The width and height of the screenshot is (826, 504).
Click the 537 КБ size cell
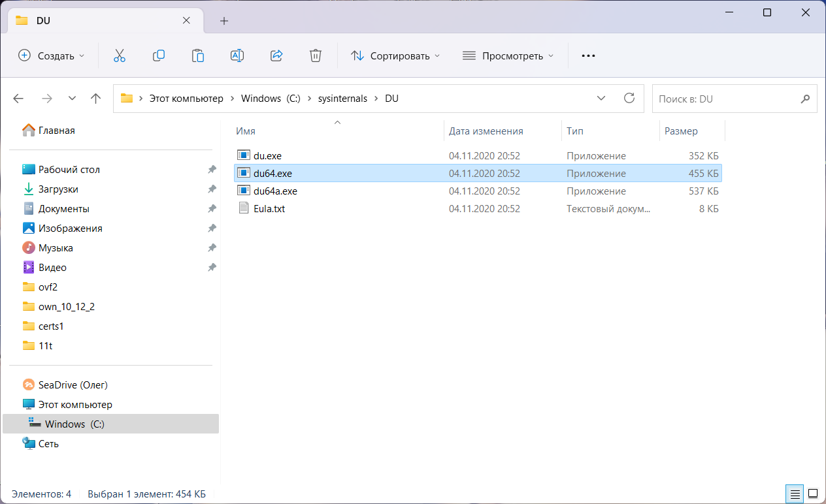[703, 191]
